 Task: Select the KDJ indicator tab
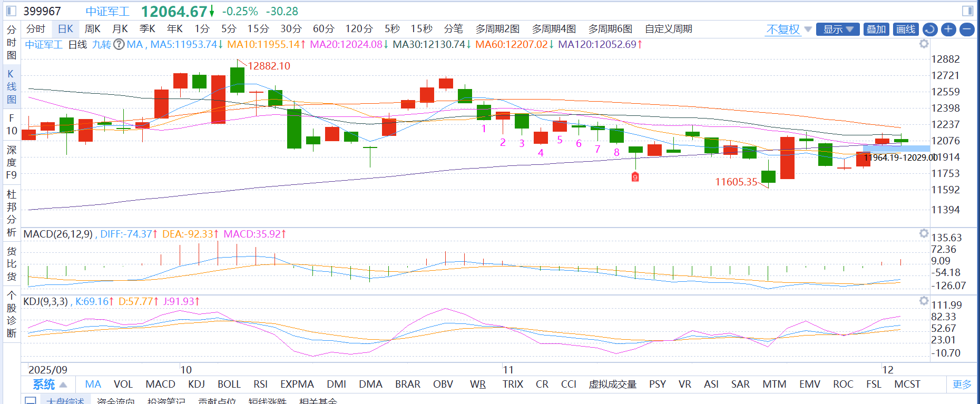click(x=197, y=385)
